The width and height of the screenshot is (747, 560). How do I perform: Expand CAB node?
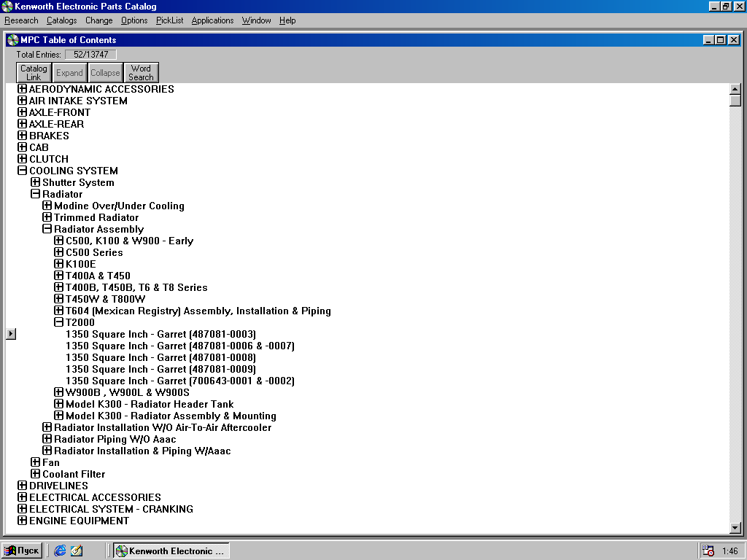click(22, 147)
